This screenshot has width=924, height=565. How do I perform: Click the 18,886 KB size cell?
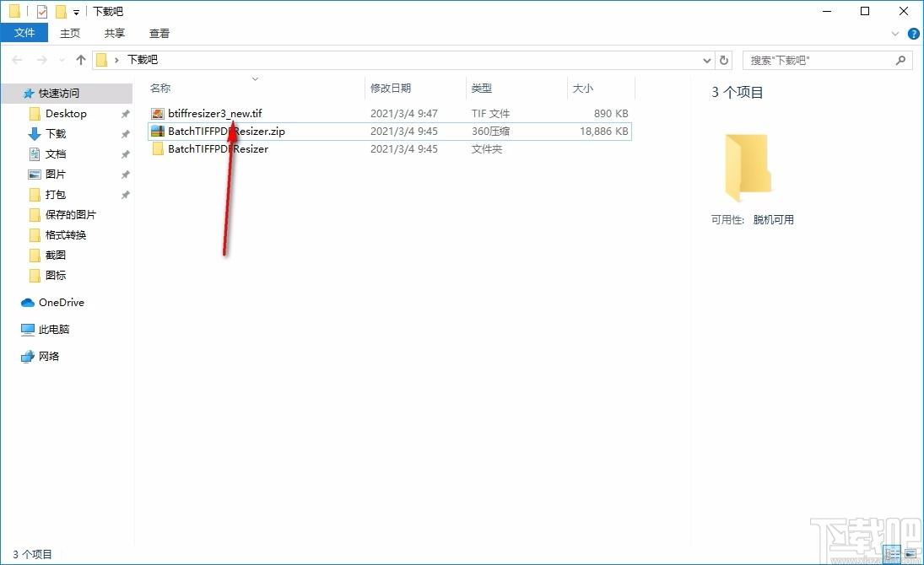click(604, 131)
